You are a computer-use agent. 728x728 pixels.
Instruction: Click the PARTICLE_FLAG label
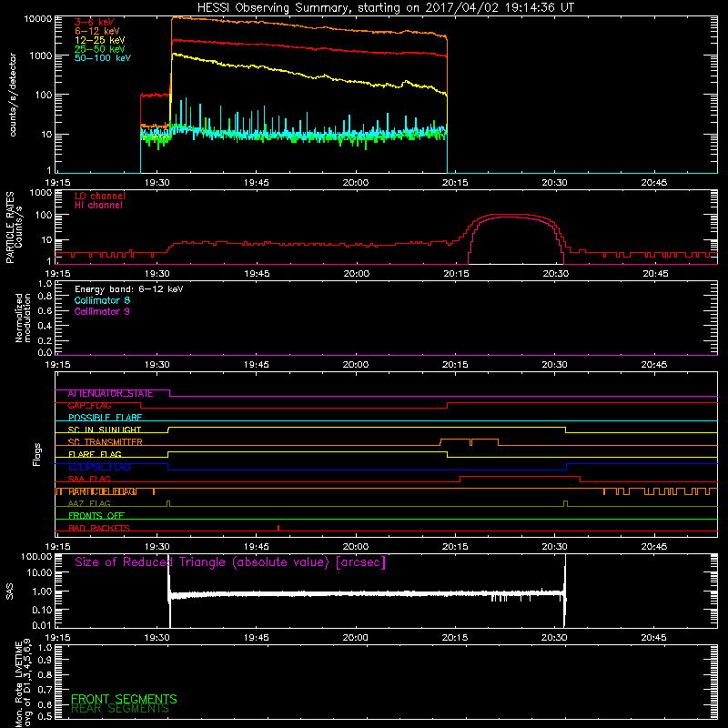(x=103, y=491)
